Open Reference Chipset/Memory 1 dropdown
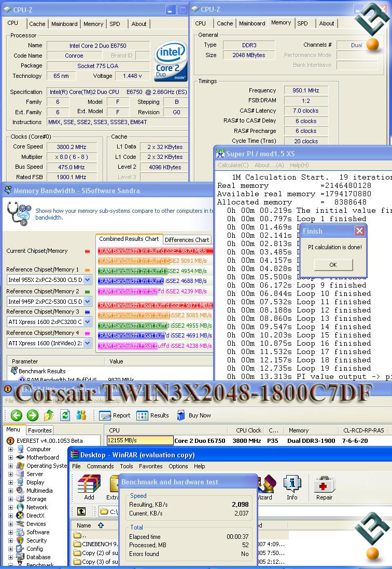 (x=87, y=280)
